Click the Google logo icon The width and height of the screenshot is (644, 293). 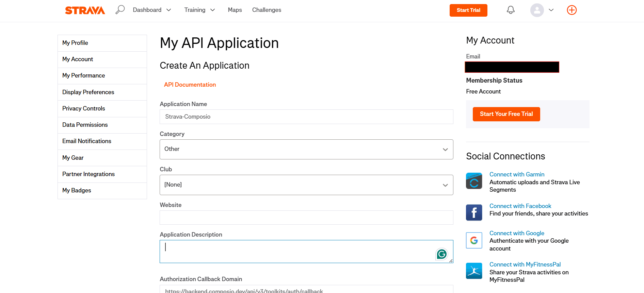coord(474,240)
